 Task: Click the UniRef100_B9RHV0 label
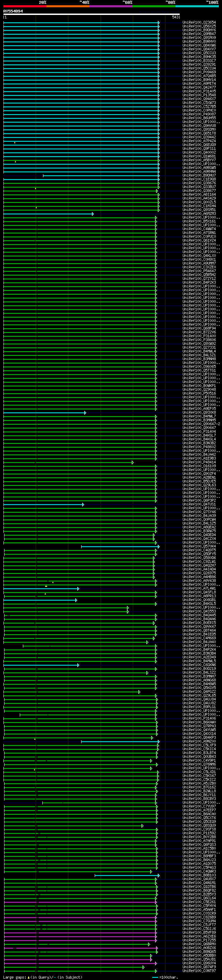click(x=199, y=41)
